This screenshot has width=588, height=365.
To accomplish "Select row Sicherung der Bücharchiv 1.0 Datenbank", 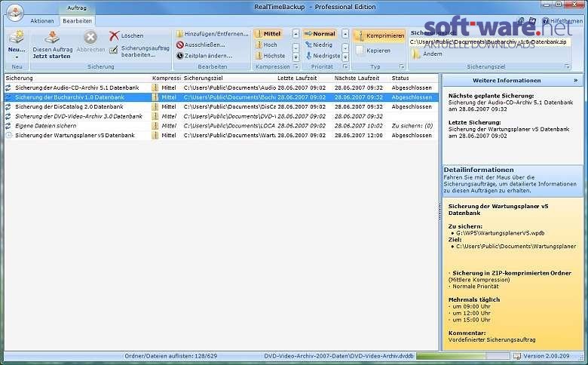I will [x=221, y=97].
